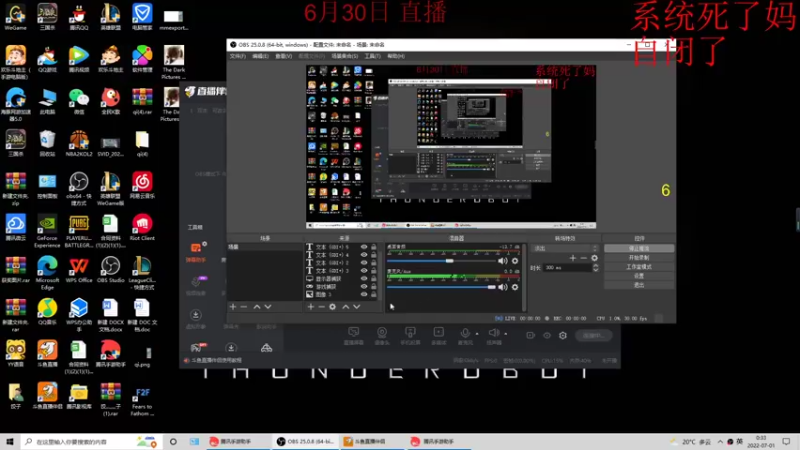Show hidden system tray icons chevron
The image size is (800, 450).
tap(720, 442)
